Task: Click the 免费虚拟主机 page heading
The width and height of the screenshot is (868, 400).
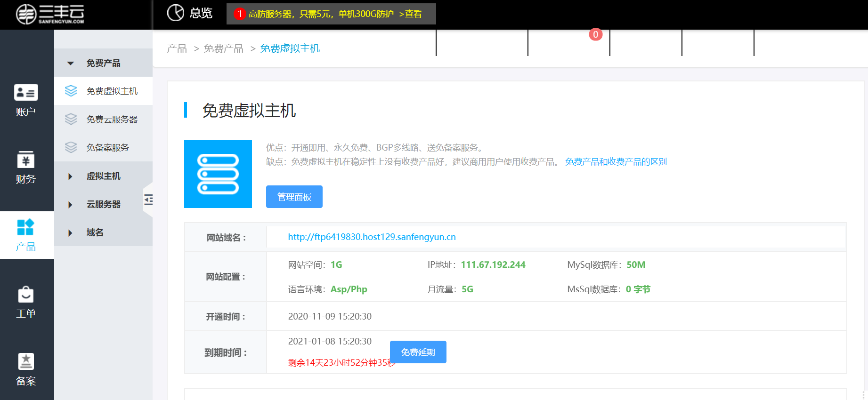Action: [249, 111]
